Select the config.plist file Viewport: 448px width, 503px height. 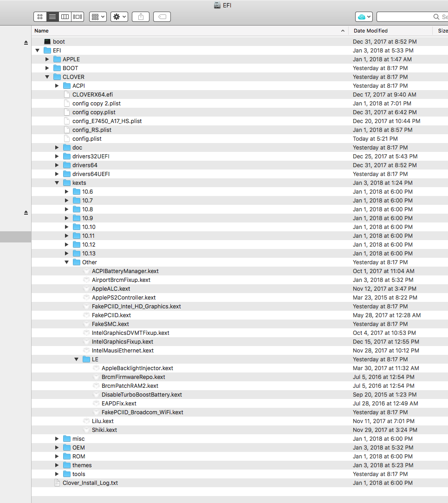87,139
